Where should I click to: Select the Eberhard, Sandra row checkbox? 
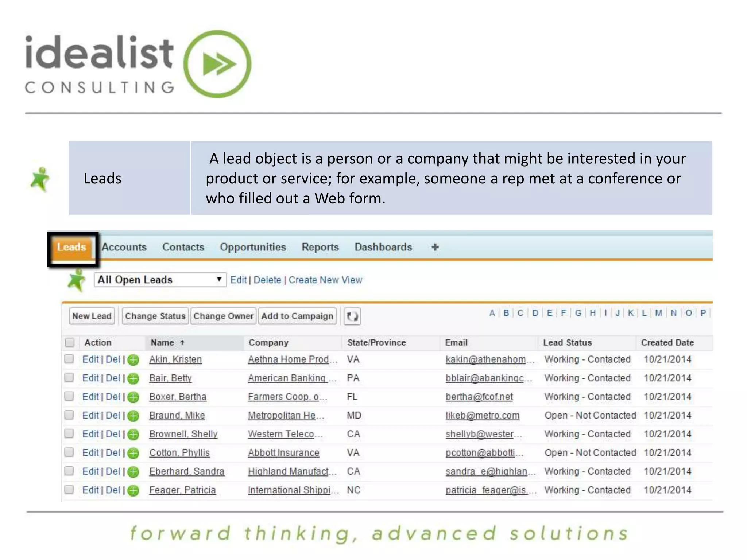(x=69, y=471)
